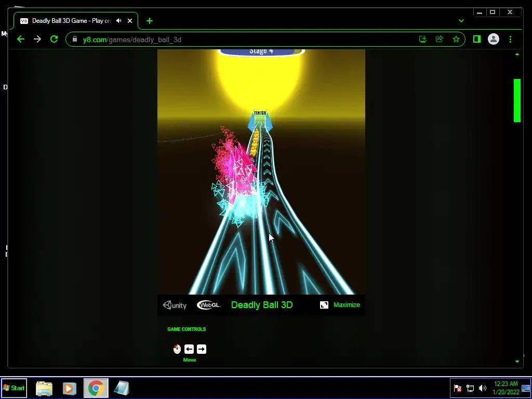
Task: Open a new tab with plus button
Action: click(150, 21)
